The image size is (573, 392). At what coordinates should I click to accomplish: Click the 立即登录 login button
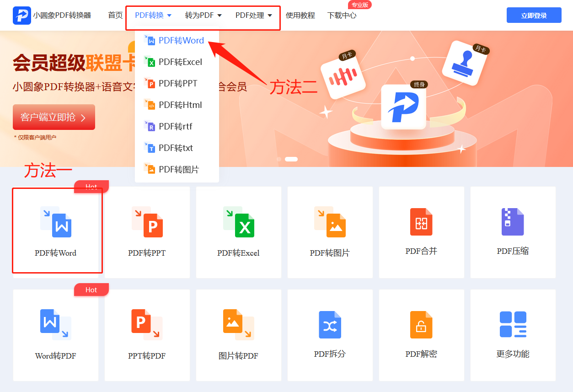[x=534, y=15]
